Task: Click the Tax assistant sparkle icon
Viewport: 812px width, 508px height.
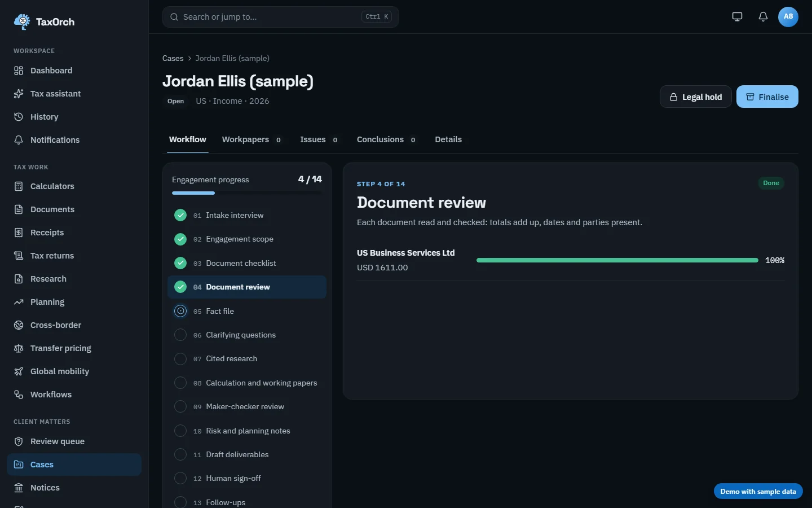Action: tap(19, 94)
